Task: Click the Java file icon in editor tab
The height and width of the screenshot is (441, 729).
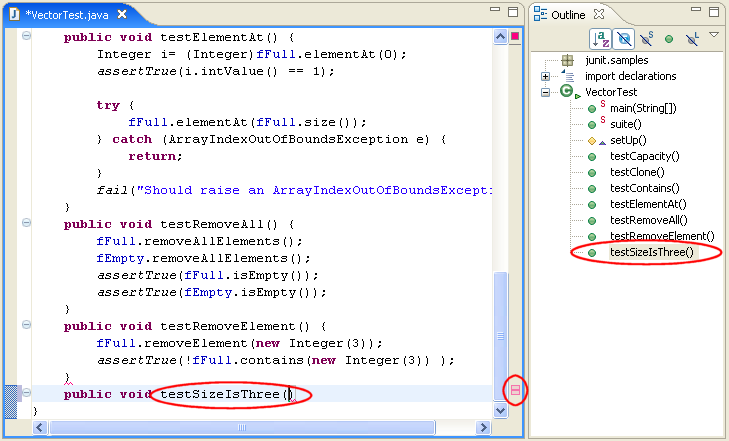Action: [x=14, y=14]
